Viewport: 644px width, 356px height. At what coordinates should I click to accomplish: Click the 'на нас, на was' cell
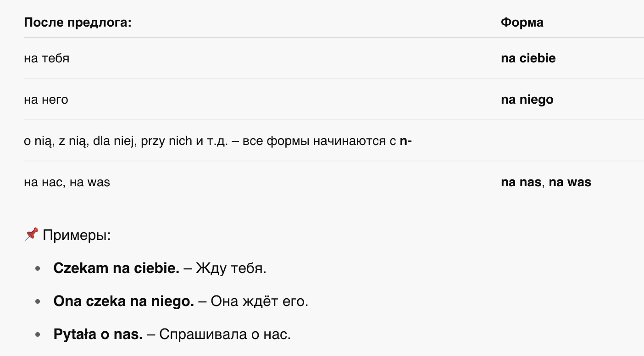67,182
